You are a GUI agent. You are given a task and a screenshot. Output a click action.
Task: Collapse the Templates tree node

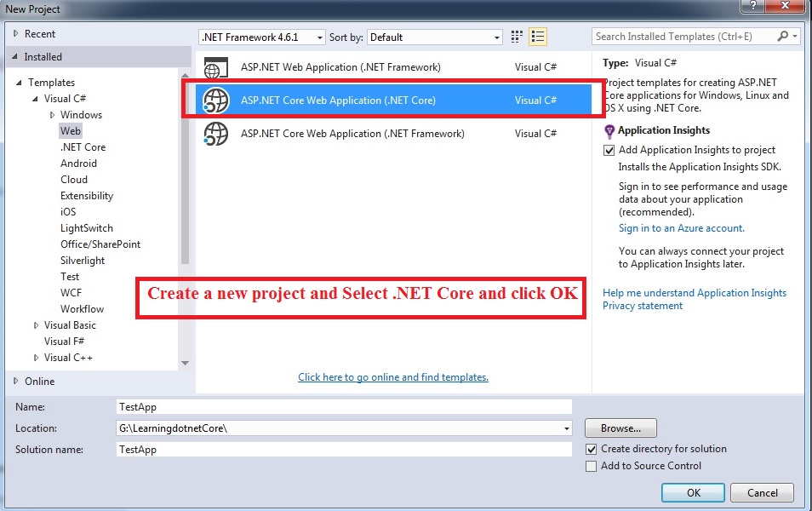19,83
